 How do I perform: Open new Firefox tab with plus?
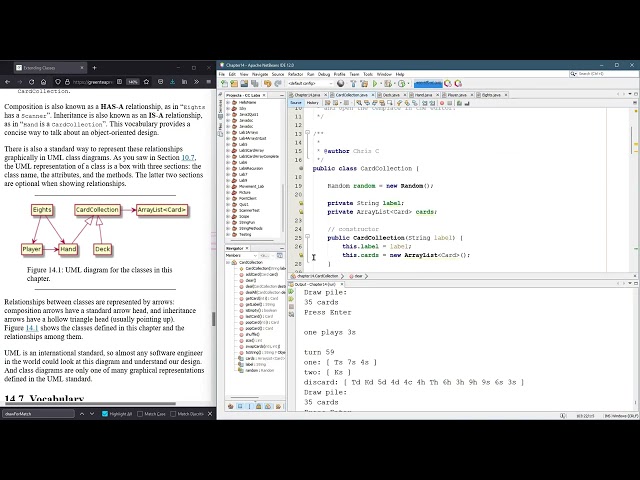pyautogui.click(x=94, y=68)
